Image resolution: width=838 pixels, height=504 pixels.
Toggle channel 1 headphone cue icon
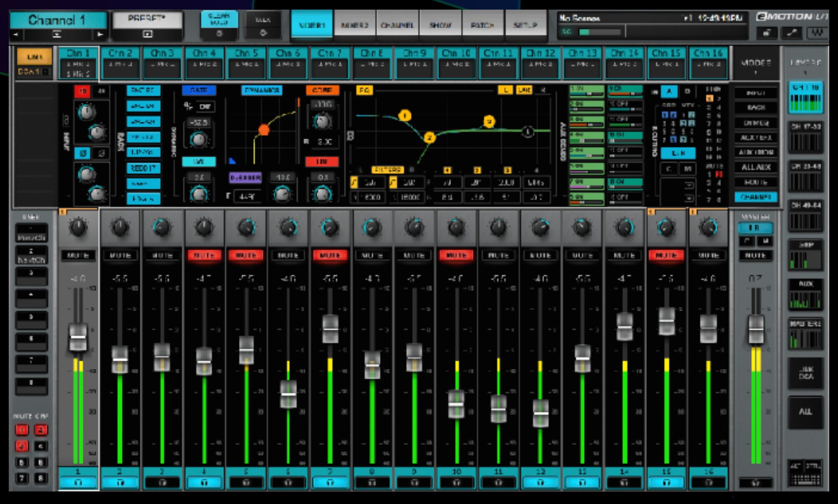point(78,482)
